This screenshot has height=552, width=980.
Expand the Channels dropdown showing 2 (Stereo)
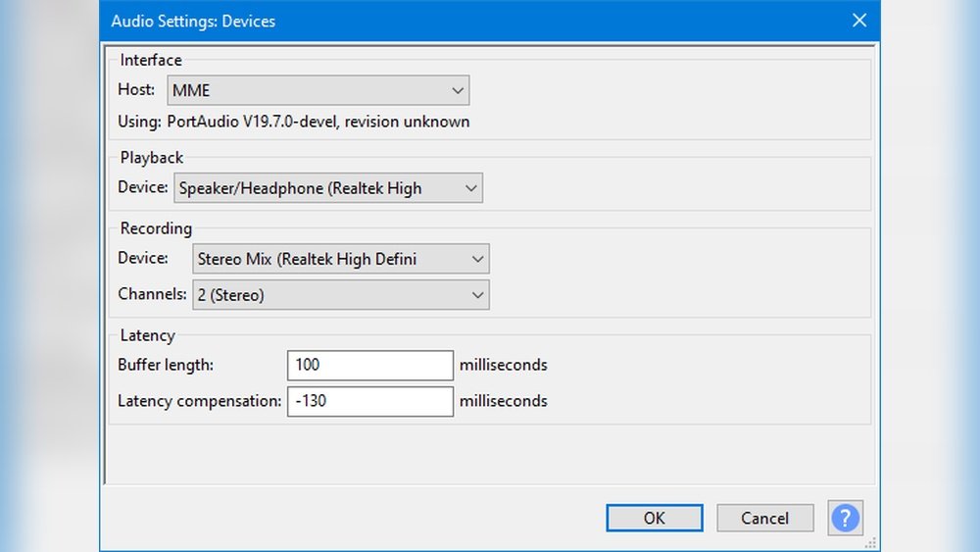click(x=341, y=295)
